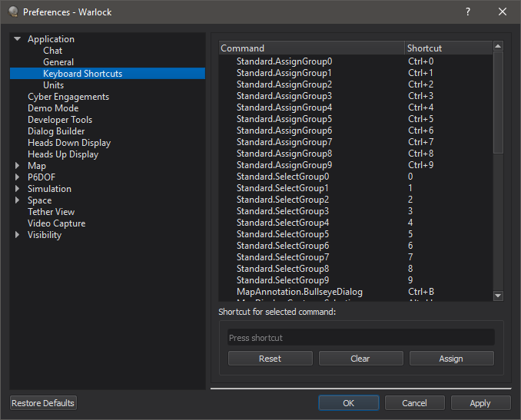Click the Reset shortcut button
This screenshot has width=521, height=420.
click(x=270, y=359)
